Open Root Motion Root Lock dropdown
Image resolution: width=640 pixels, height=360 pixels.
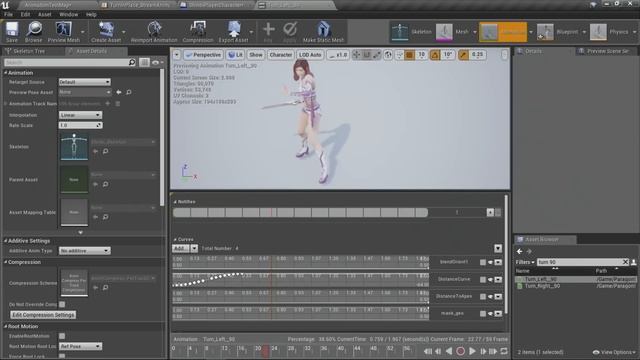click(80, 346)
